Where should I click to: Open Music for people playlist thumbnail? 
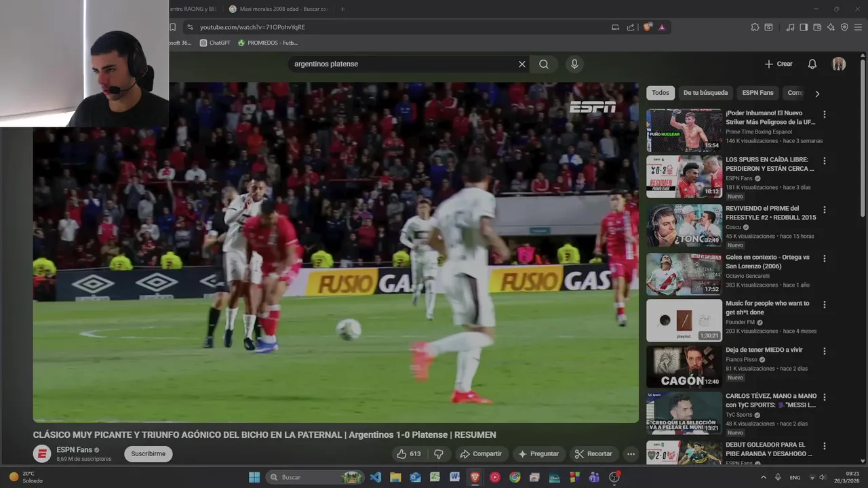[684, 321]
